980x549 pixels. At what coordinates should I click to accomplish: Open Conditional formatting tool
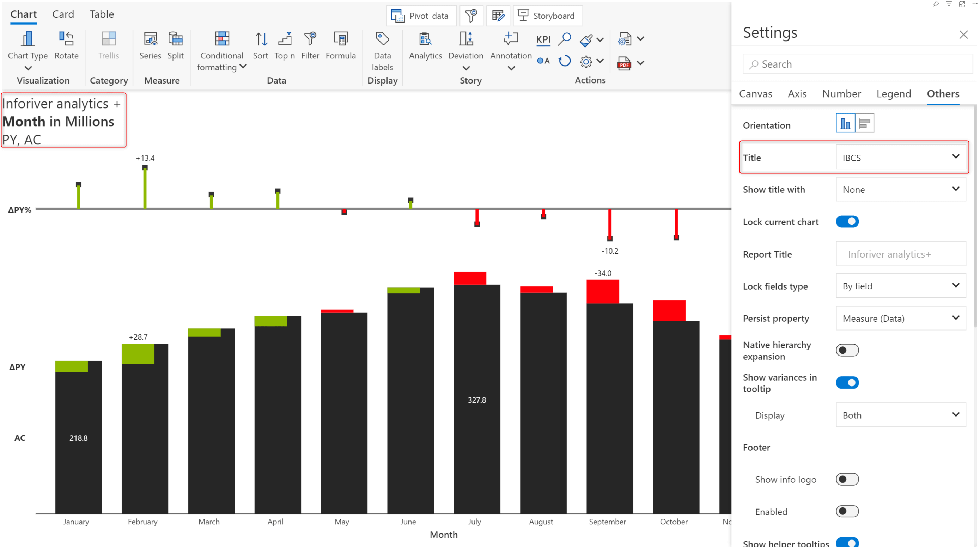222,51
